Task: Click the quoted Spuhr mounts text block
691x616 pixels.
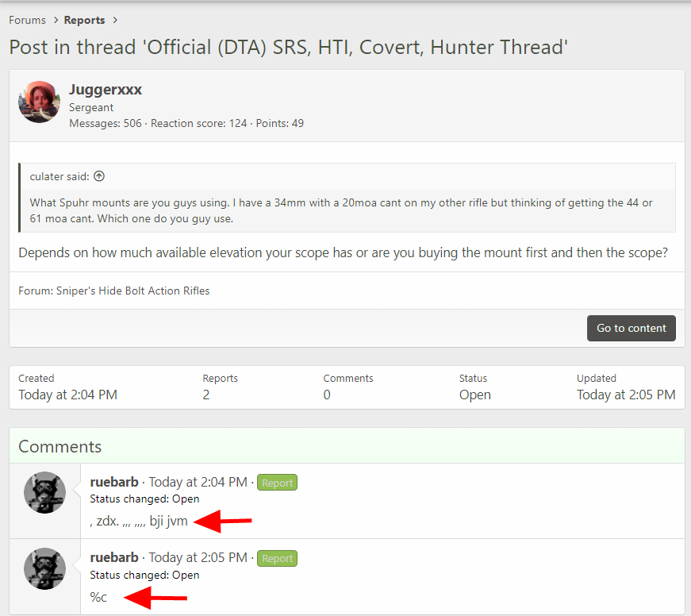Action: pyautogui.click(x=341, y=210)
